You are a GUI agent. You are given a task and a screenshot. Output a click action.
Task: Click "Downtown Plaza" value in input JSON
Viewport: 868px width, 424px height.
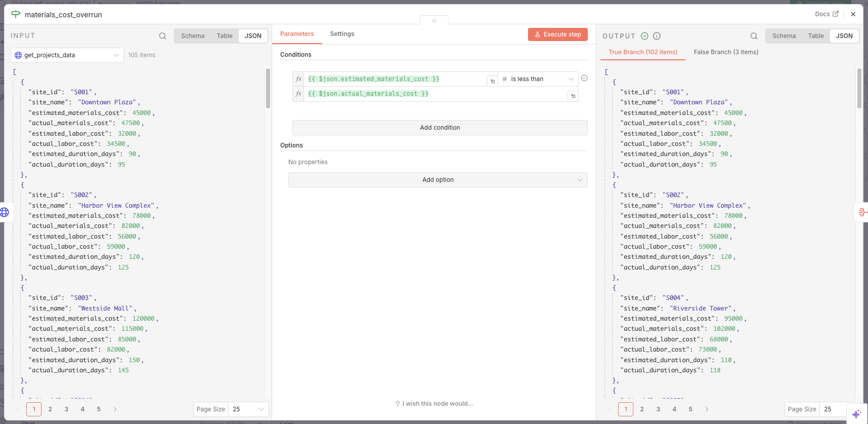(107, 102)
